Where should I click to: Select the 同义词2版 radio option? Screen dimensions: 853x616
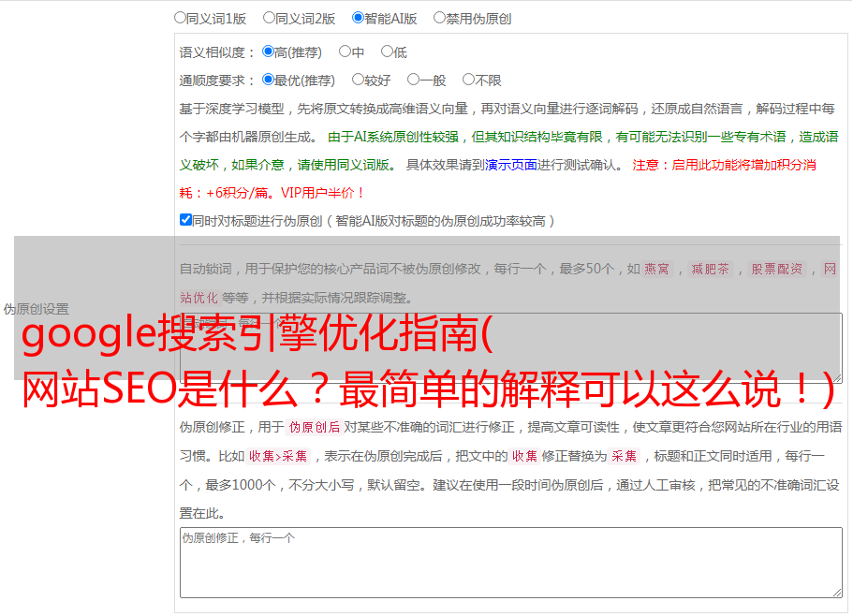pos(269,18)
